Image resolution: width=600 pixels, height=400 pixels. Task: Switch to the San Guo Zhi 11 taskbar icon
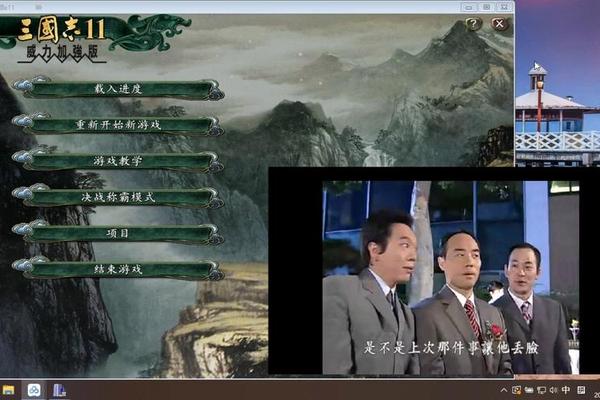tap(59, 390)
